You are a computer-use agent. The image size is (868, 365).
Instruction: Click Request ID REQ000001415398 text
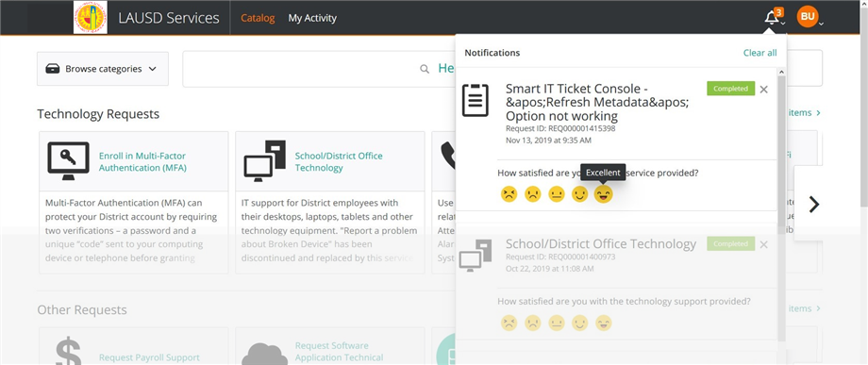(560, 128)
